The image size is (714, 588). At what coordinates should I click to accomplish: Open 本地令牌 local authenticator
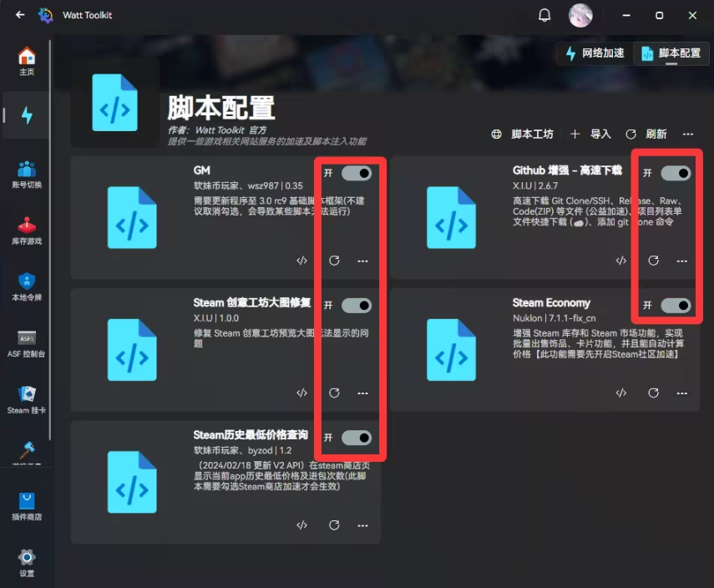(27, 287)
